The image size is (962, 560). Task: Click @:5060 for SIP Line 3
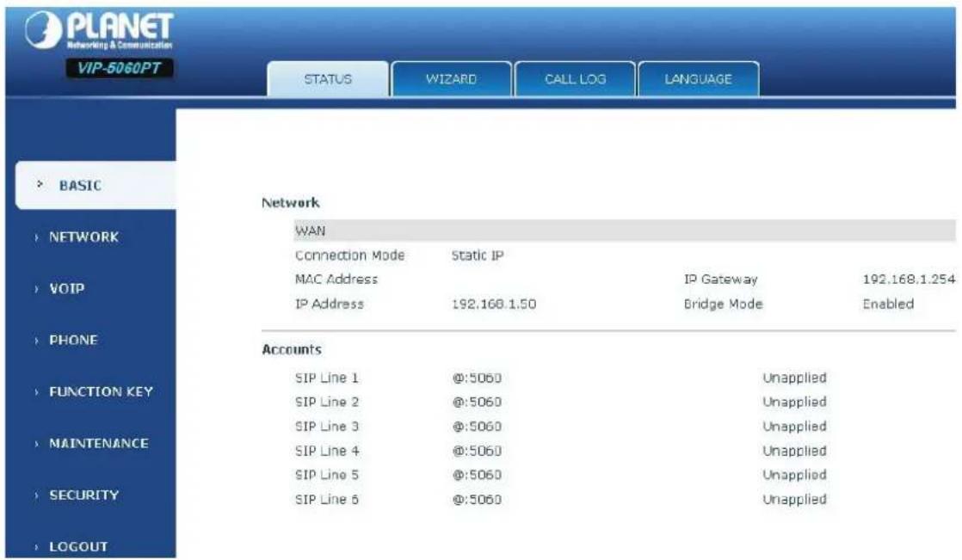(x=477, y=427)
